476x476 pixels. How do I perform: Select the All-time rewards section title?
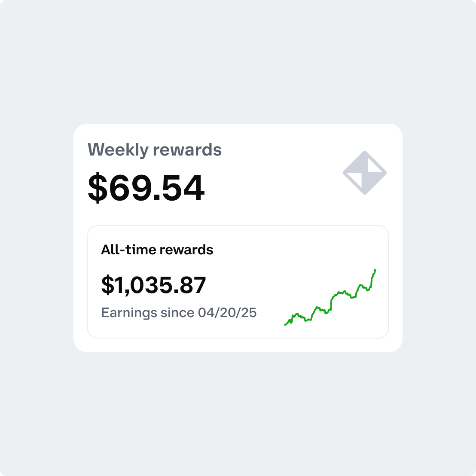pyautogui.click(x=157, y=250)
